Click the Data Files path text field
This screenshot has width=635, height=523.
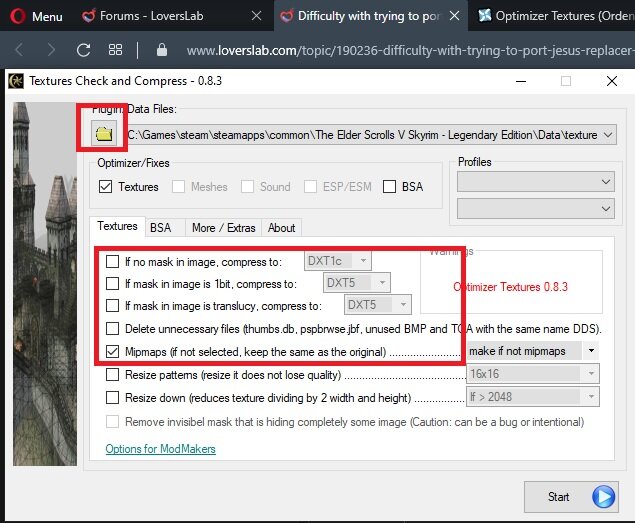363,135
